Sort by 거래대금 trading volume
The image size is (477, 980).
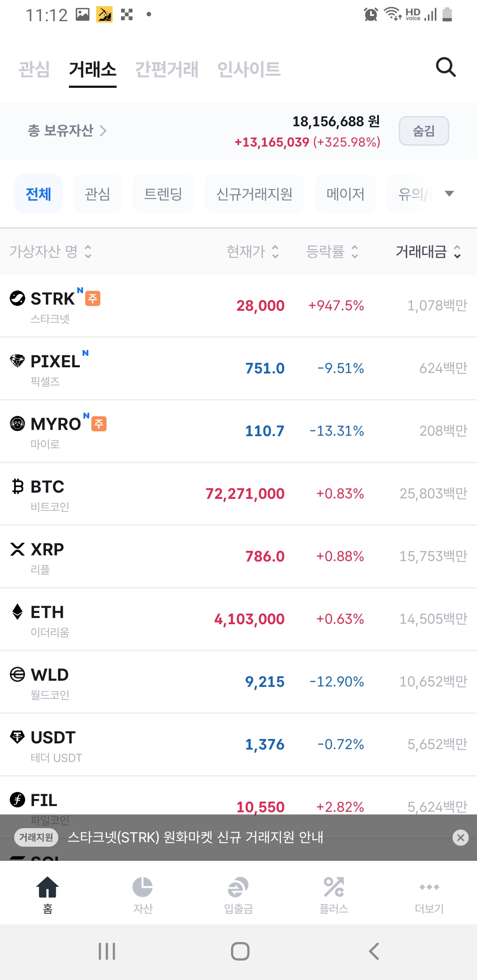click(x=428, y=252)
